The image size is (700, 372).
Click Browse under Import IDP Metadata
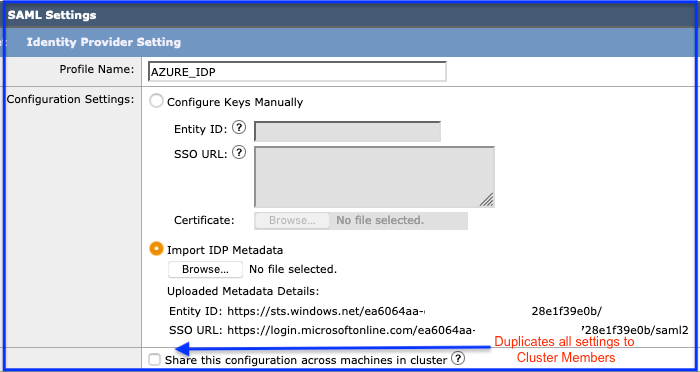205,269
